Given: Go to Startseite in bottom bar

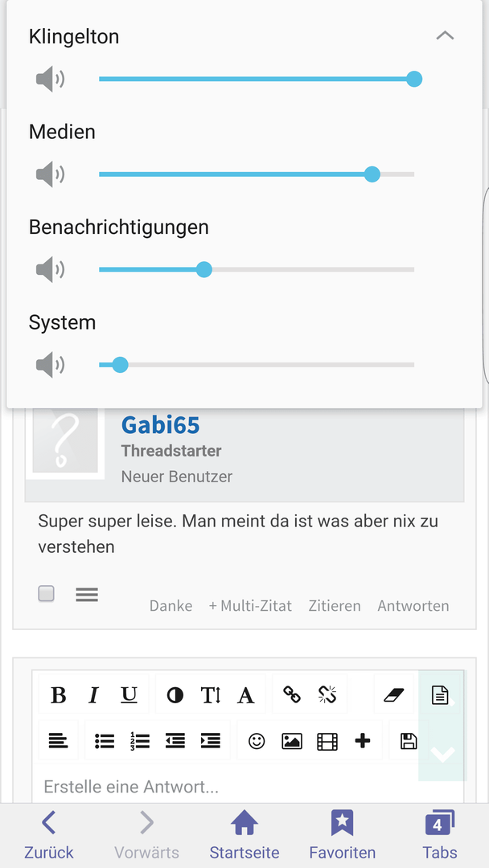Looking at the screenshot, I should click(244, 834).
